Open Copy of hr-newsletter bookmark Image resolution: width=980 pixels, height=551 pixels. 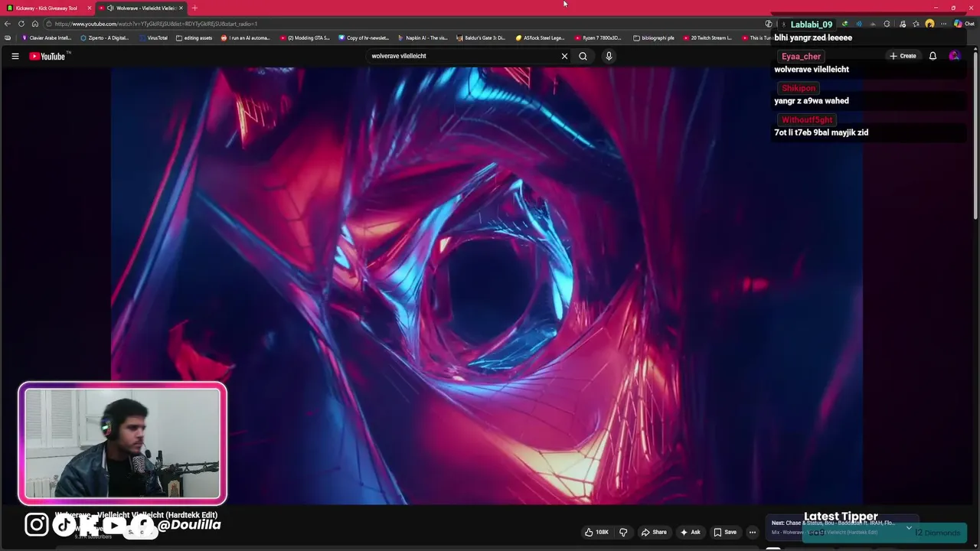(x=364, y=37)
